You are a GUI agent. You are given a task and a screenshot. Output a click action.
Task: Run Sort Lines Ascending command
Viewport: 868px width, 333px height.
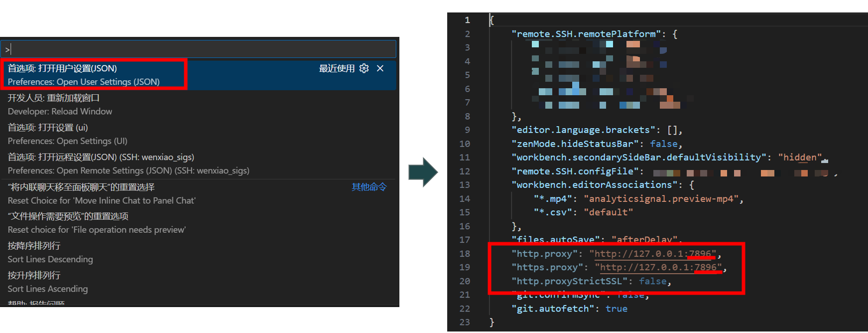48,282
